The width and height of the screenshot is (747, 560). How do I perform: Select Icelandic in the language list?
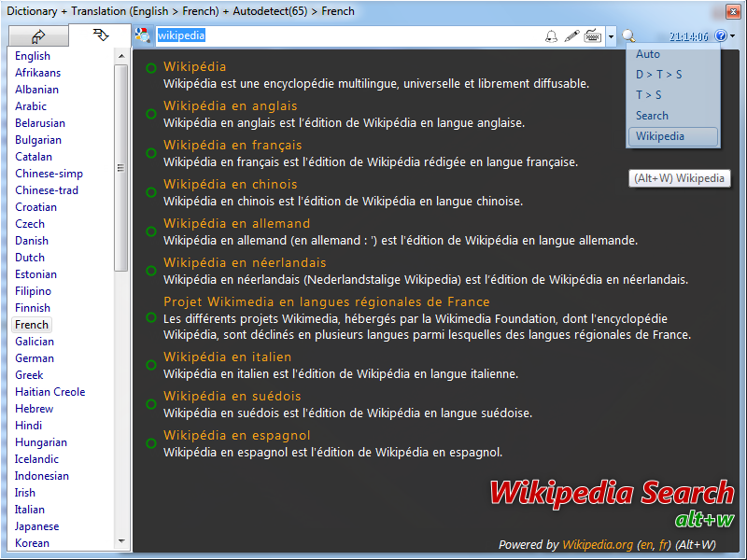pyautogui.click(x=36, y=459)
